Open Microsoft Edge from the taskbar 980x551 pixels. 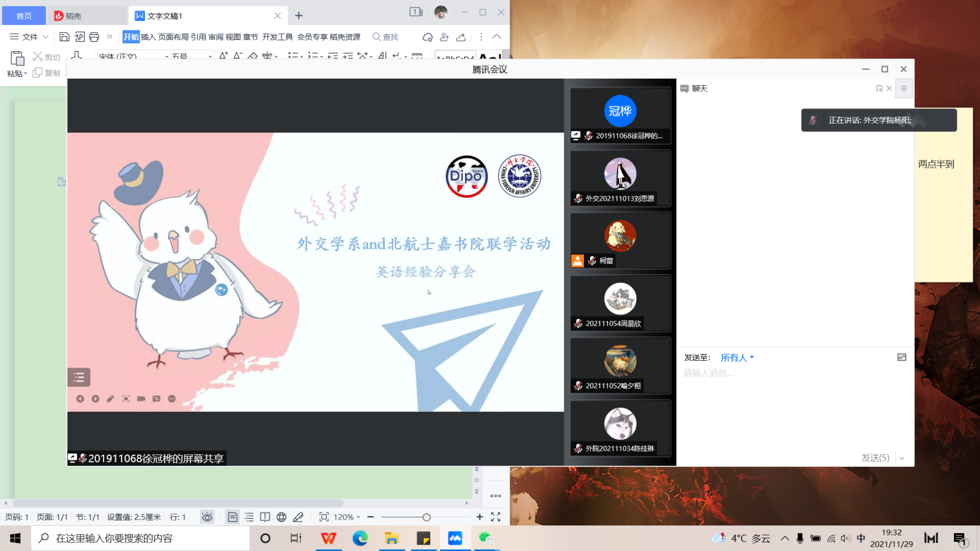360,538
